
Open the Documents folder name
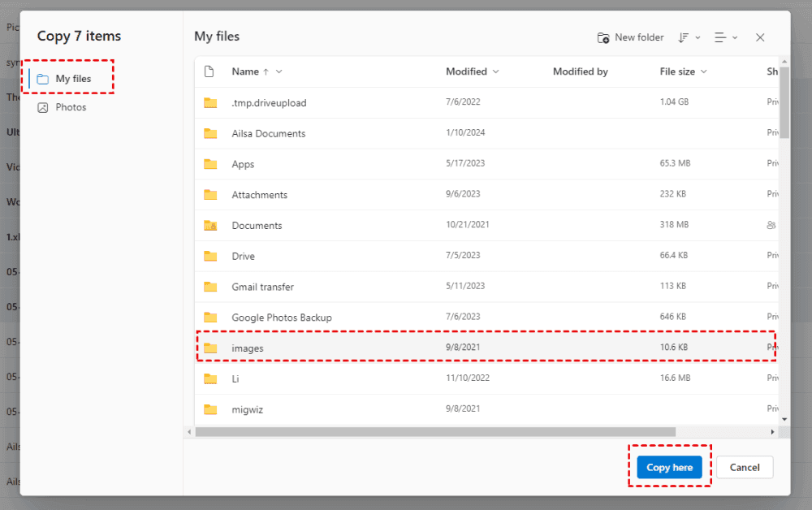257,225
